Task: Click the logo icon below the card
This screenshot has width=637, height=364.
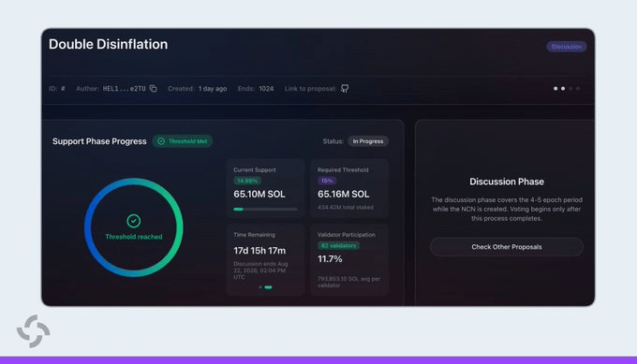Action: click(34, 331)
